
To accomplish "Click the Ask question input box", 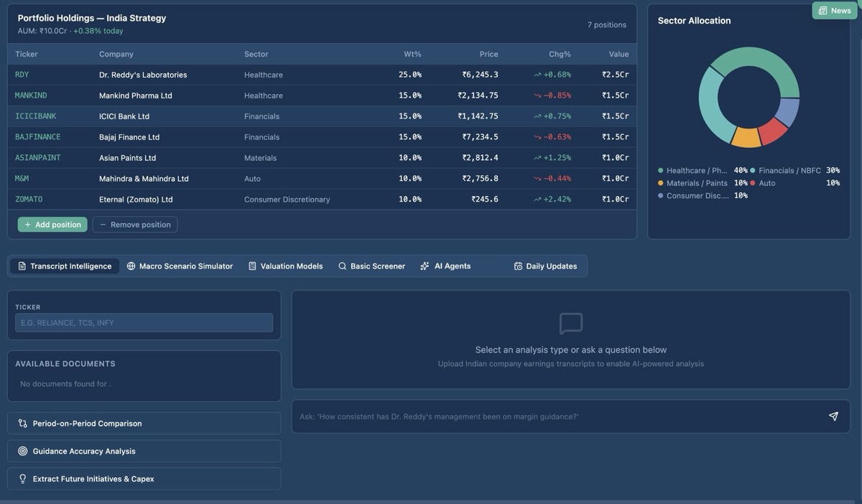I will tap(560, 416).
